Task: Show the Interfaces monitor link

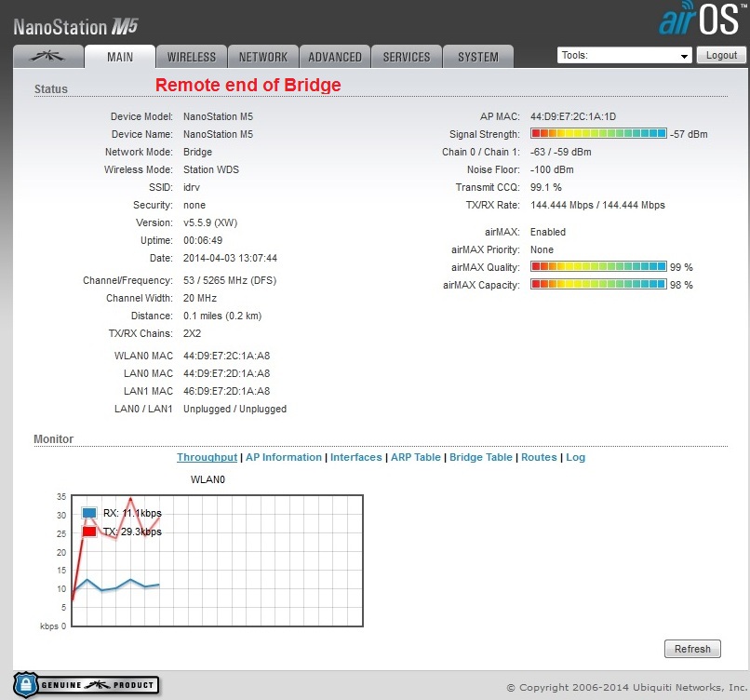Action: [355, 457]
